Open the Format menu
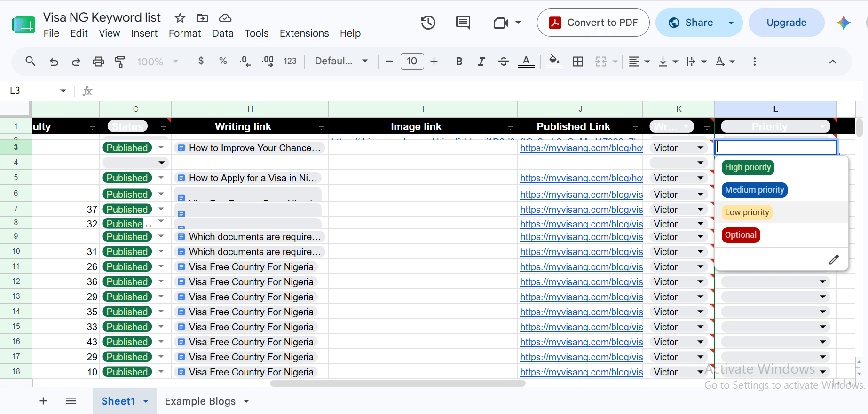The image size is (868, 414). (x=185, y=33)
